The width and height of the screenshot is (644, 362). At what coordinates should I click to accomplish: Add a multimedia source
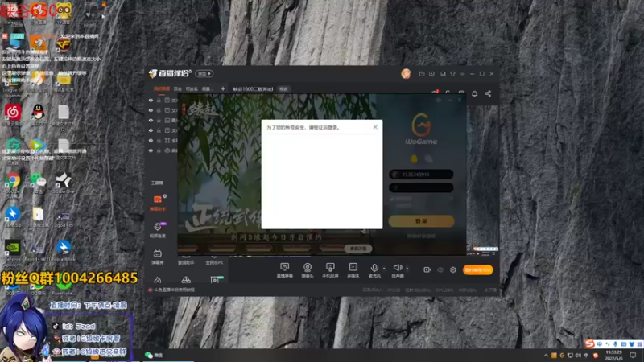pyautogui.click(x=353, y=270)
